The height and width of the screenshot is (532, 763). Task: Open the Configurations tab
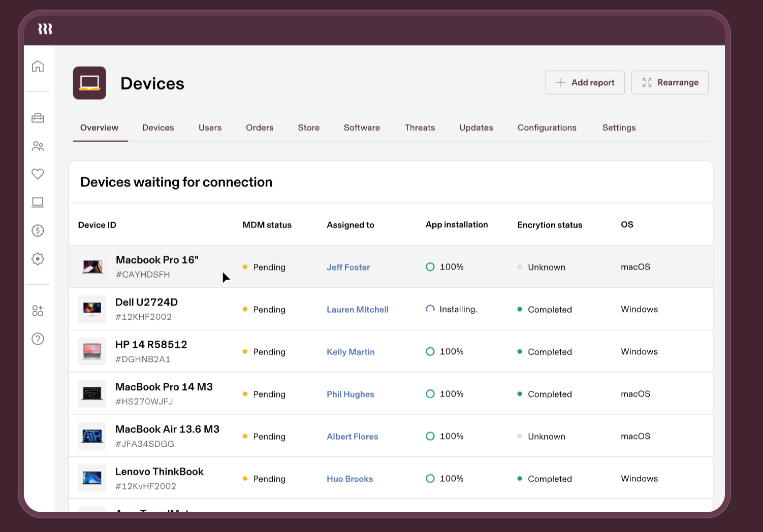547,127
